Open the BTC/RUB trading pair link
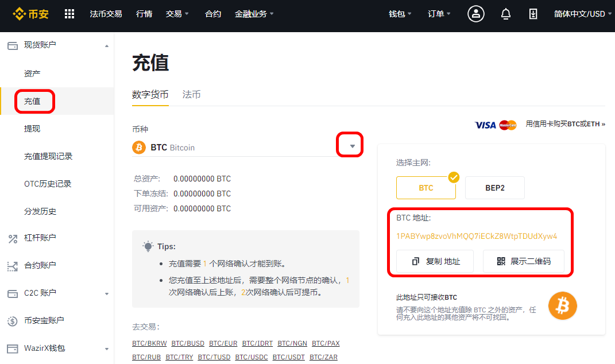Viewport: 615px width, 364px height. [x=146, y=357]
